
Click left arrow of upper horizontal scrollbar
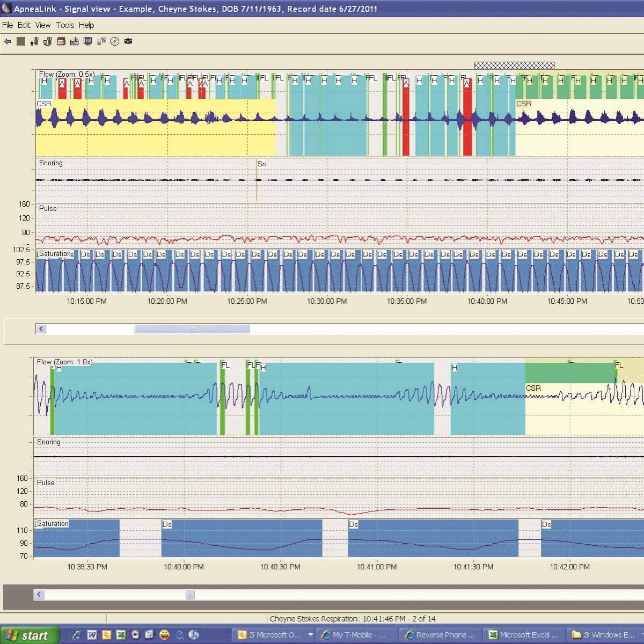click(x=41, y=329)
